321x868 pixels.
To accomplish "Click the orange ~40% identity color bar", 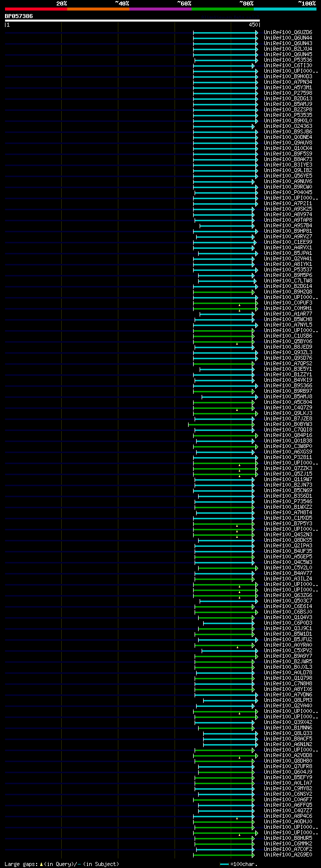I will pyautogui.click(x=98, y=9).
